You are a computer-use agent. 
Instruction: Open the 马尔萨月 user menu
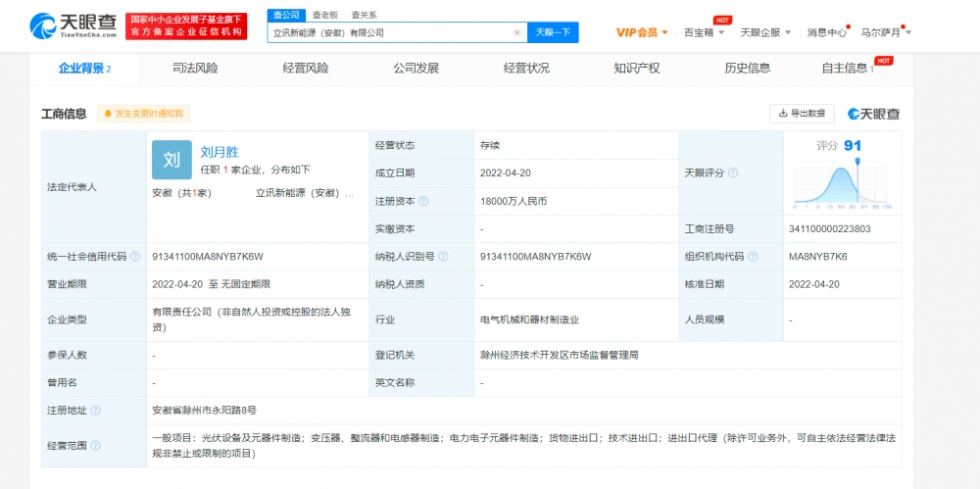point(886,32)
